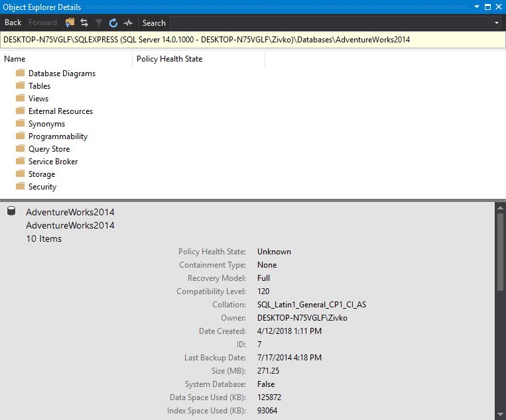
Task: Click the Containment Type value 'None'
Action: click(x=267, y=265)
